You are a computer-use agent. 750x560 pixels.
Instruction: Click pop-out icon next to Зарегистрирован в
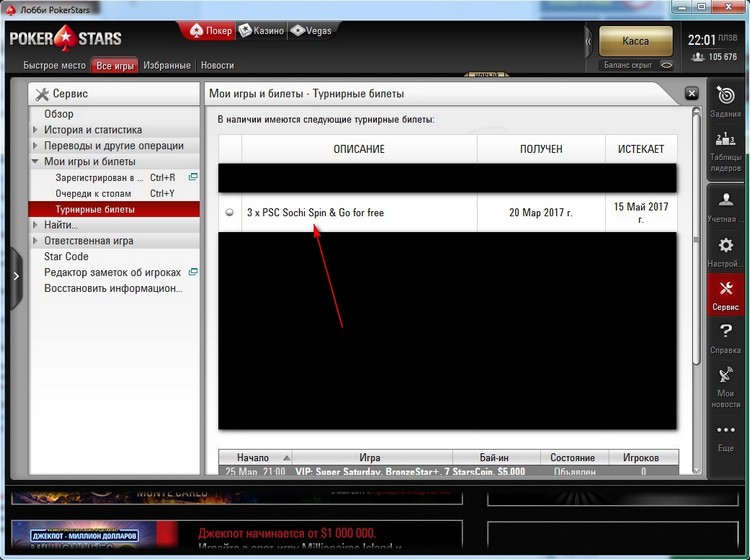tap(193, 177)
